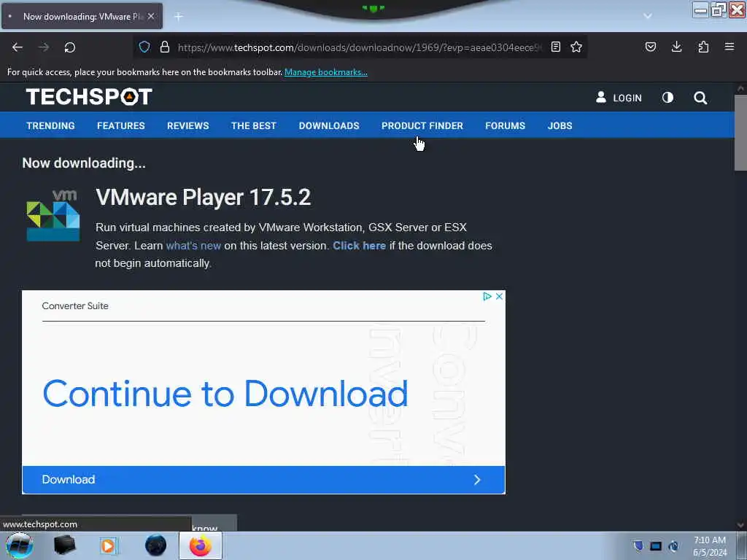Open the Save to Pocket icon

click(651, 47)
